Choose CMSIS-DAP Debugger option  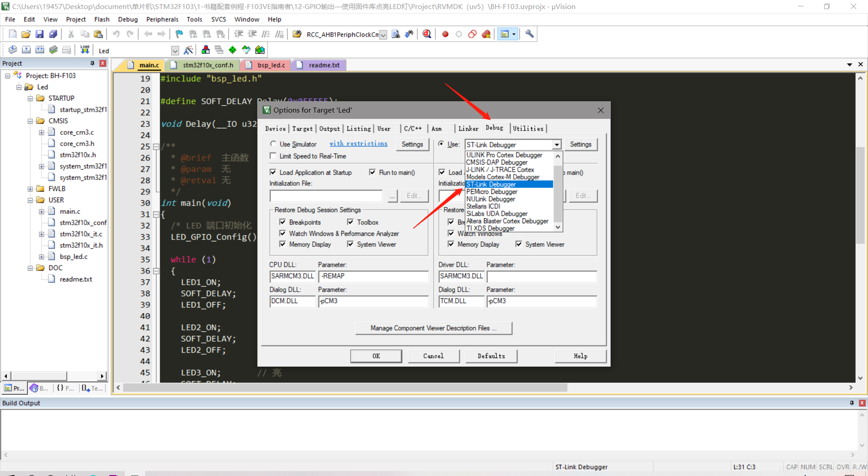pos(509,162)
